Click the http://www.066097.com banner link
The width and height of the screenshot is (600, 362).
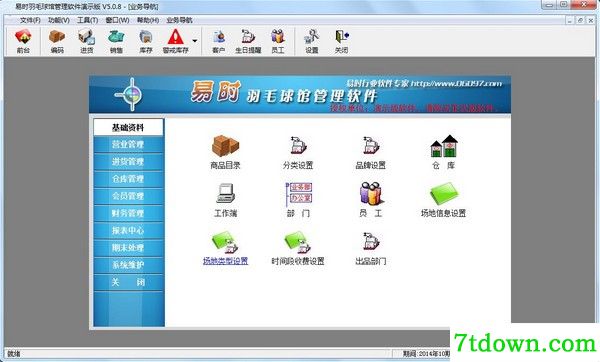456,83
